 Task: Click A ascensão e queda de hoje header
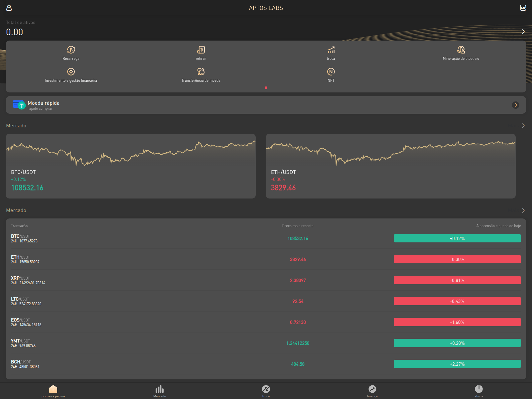498,226
